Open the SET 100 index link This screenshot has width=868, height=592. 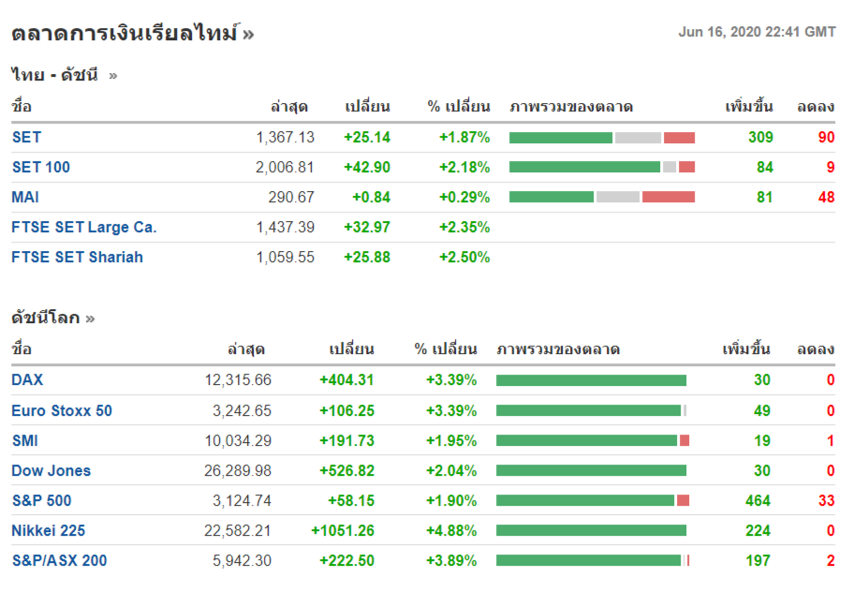[40, 168]
